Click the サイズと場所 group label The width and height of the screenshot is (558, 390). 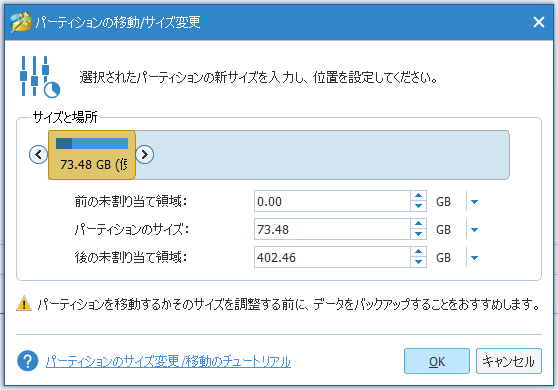(65, 117)
